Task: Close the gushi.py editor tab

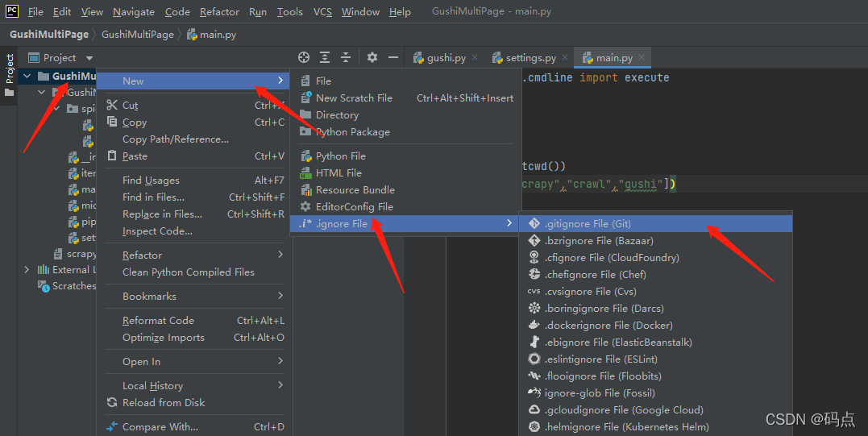Action: point(475,57)
